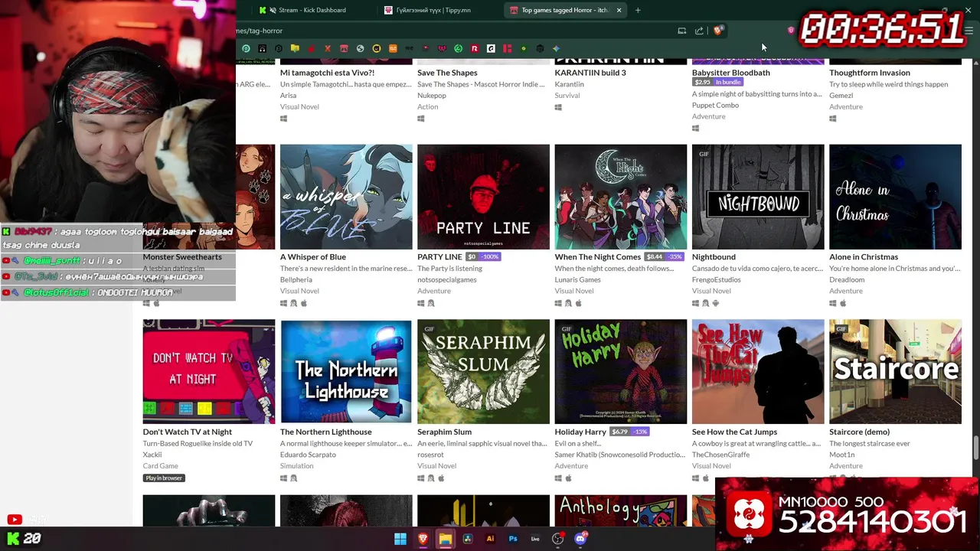
Task: Open See How the Cat Jumps link
Action: pyautogui.click(x=734, y=432)
